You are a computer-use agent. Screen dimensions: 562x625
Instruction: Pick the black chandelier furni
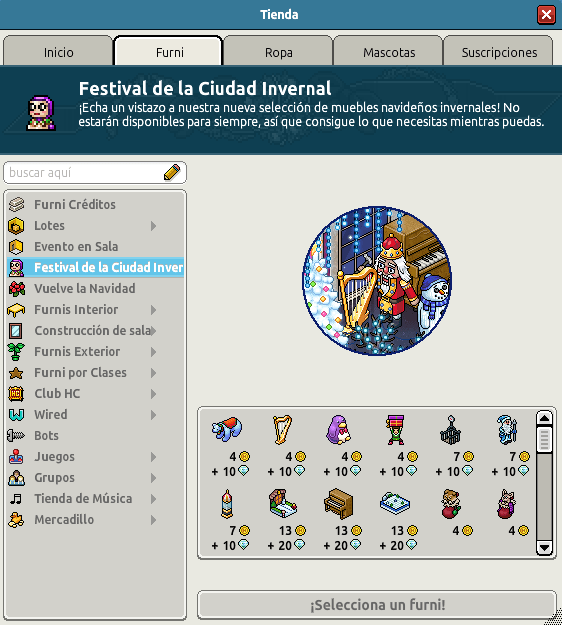coord(451,430)
